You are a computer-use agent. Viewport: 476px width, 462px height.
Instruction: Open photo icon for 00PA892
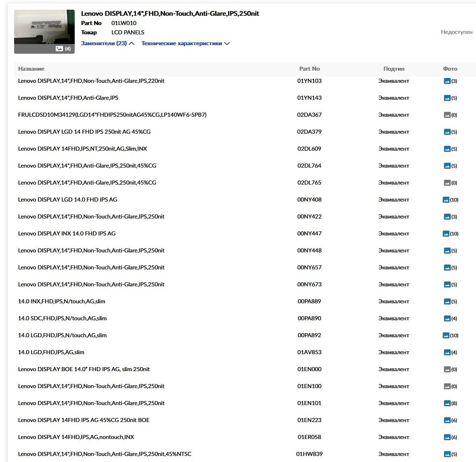pos(446,336)
